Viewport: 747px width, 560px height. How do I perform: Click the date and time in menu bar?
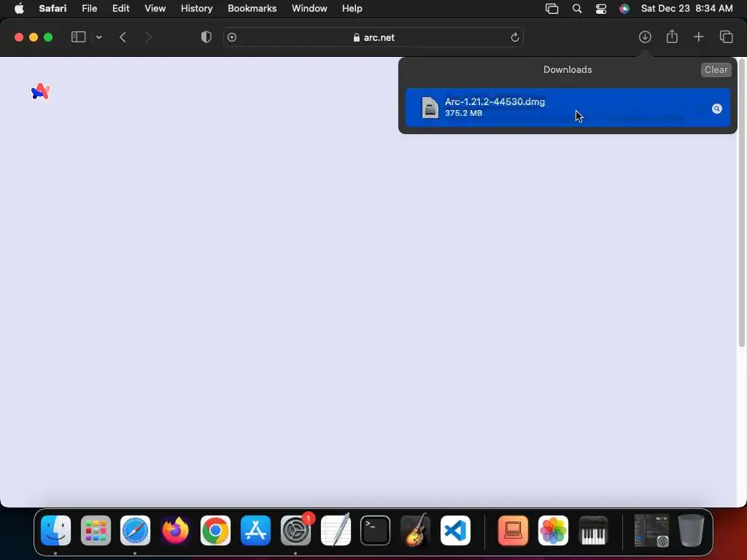click(x=686, y=9)
